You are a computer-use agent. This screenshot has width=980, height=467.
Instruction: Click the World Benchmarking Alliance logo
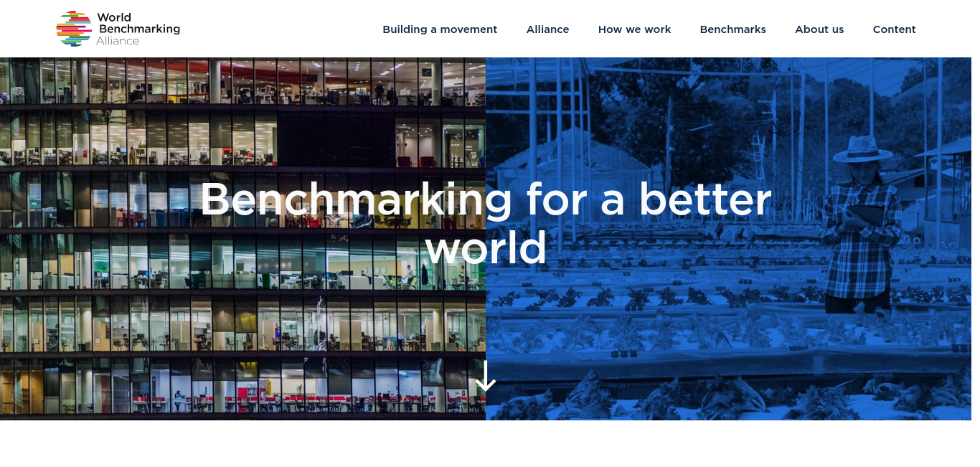118,29
